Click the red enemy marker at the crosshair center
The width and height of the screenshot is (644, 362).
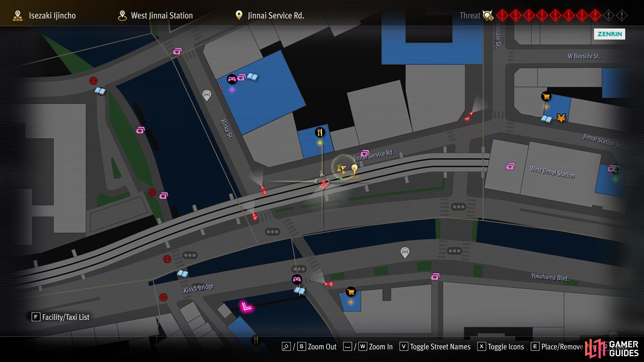(323, 183)
